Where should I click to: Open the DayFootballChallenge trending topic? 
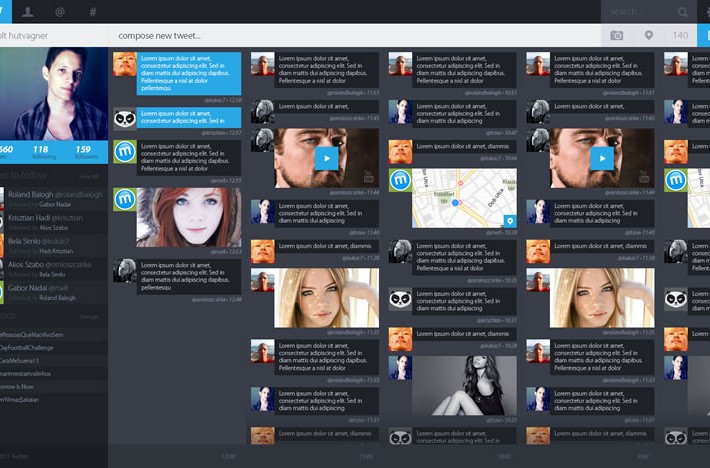(33, 347)
